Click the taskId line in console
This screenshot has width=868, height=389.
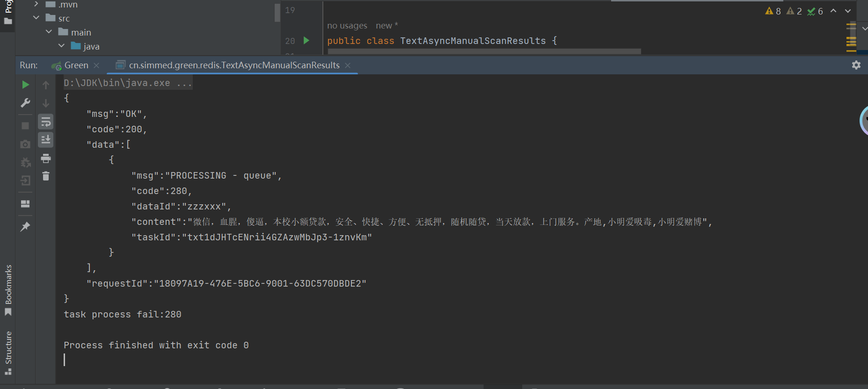[252, 238]
